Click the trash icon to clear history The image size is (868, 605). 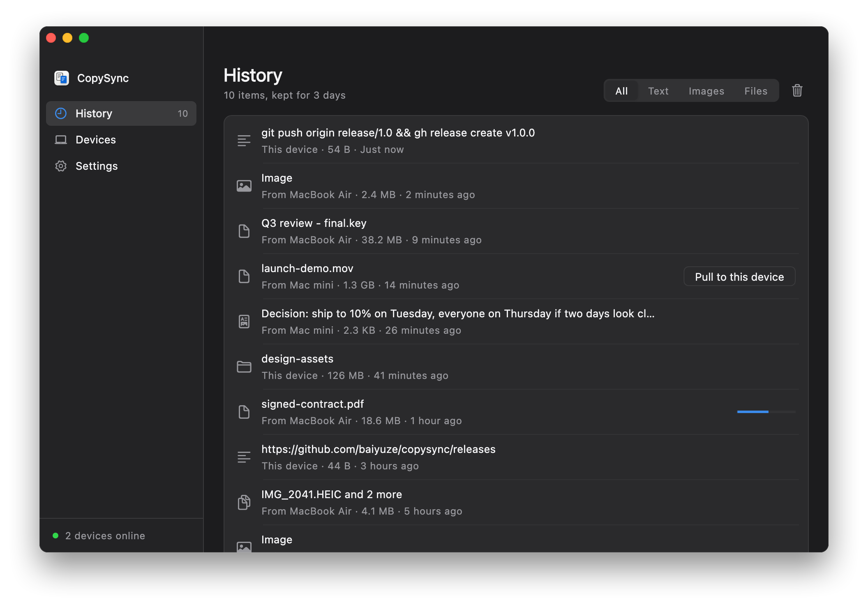[797, 90]
